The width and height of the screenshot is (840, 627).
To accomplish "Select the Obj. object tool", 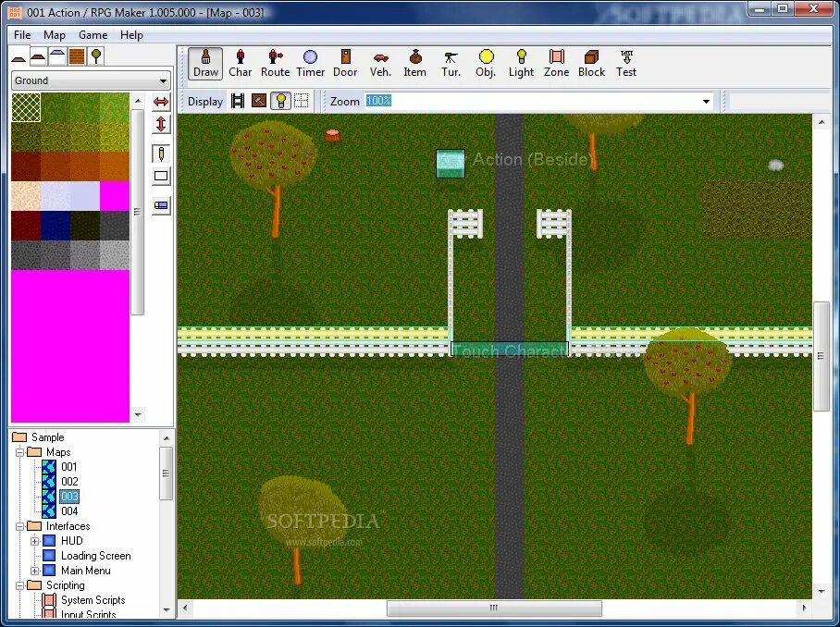I will tap(486, 64).
